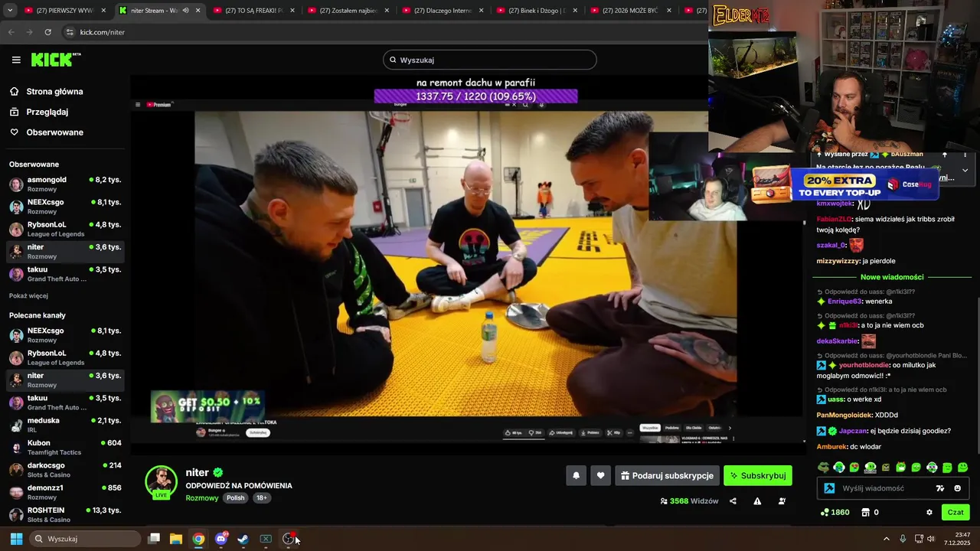Reload the page

click(x=47, y=32)
